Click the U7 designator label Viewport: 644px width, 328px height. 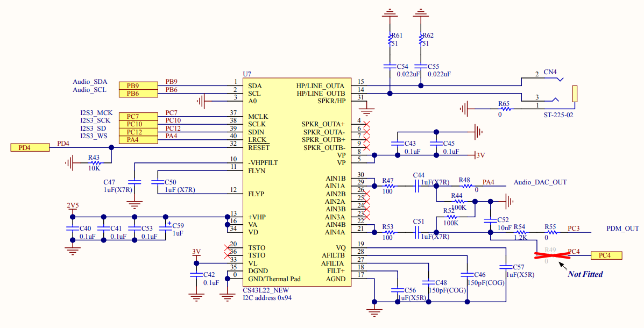247,74
